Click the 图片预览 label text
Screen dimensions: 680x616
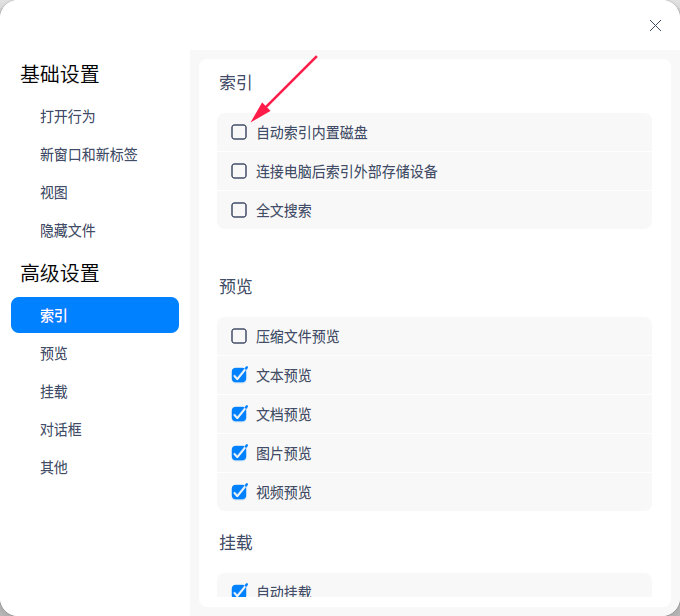pos(284,454)
